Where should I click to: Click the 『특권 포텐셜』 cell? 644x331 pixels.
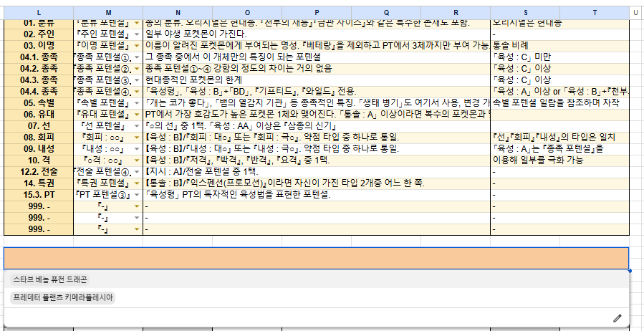(x=108, y=183)
